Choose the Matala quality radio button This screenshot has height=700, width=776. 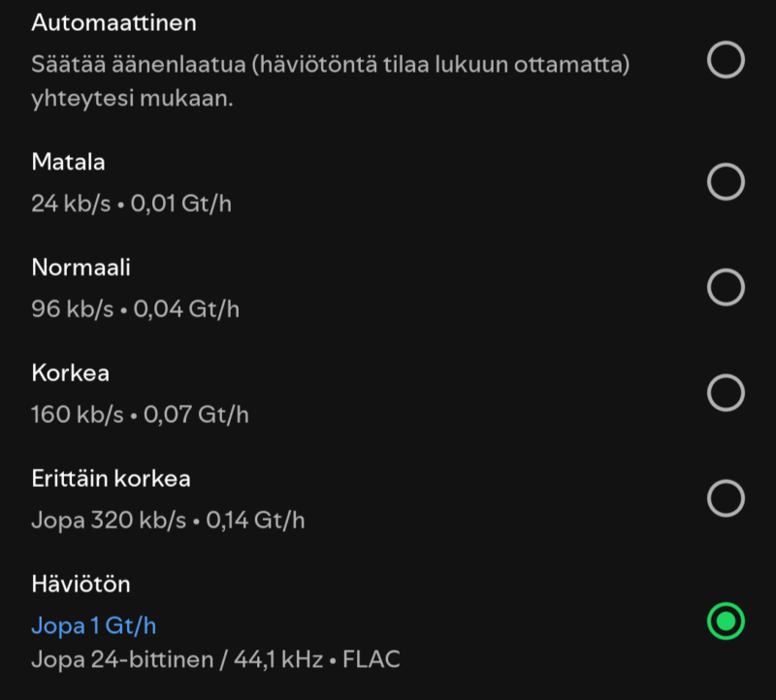pos(726,181)
